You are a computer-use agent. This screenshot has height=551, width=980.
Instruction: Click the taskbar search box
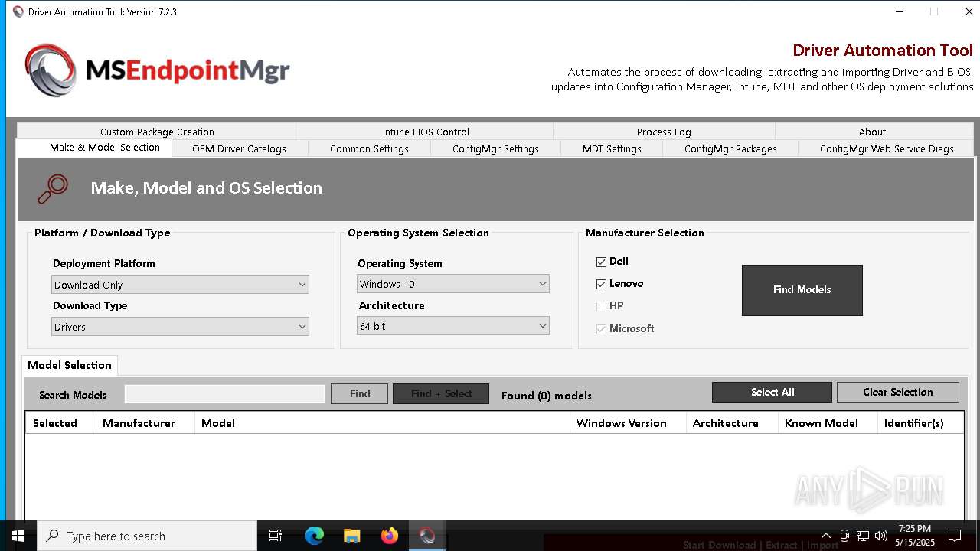[147, 536]
